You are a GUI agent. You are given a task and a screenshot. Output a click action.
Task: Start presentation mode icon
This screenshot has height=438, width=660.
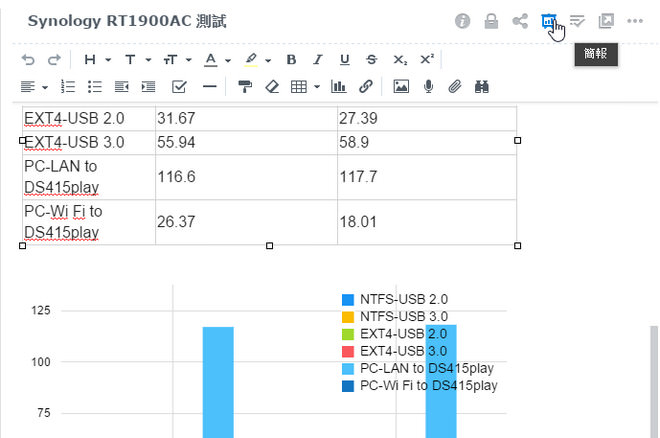point(548,21)
